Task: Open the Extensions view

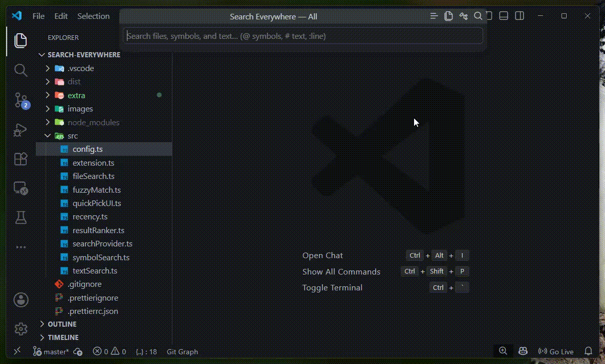Action: coord(20,158)
